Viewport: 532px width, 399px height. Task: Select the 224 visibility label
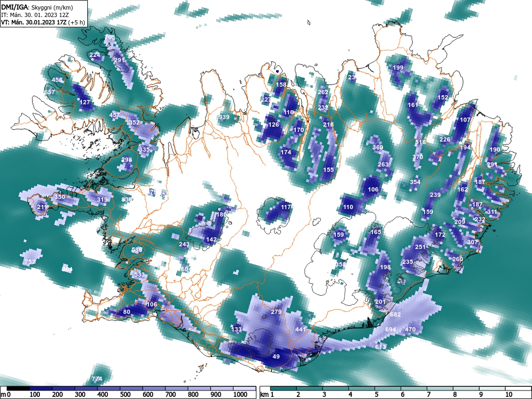[95, 55]
